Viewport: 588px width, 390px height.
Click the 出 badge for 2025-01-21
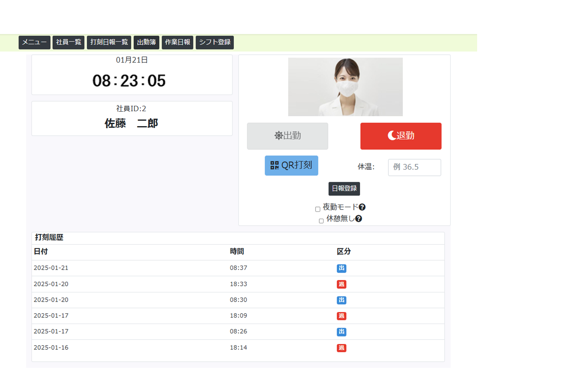341,268
